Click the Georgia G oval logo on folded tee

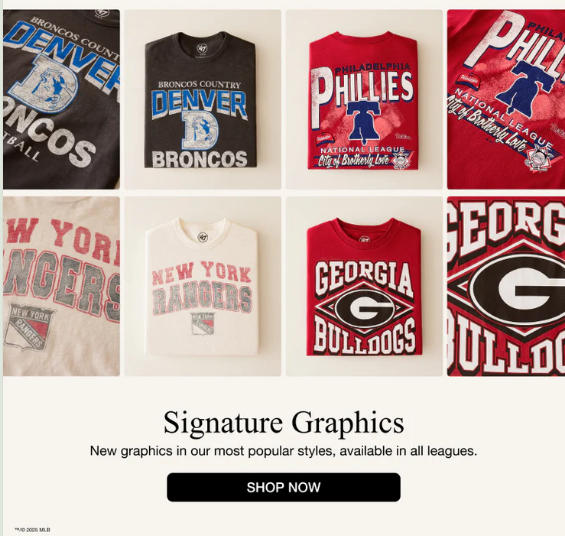364,307
